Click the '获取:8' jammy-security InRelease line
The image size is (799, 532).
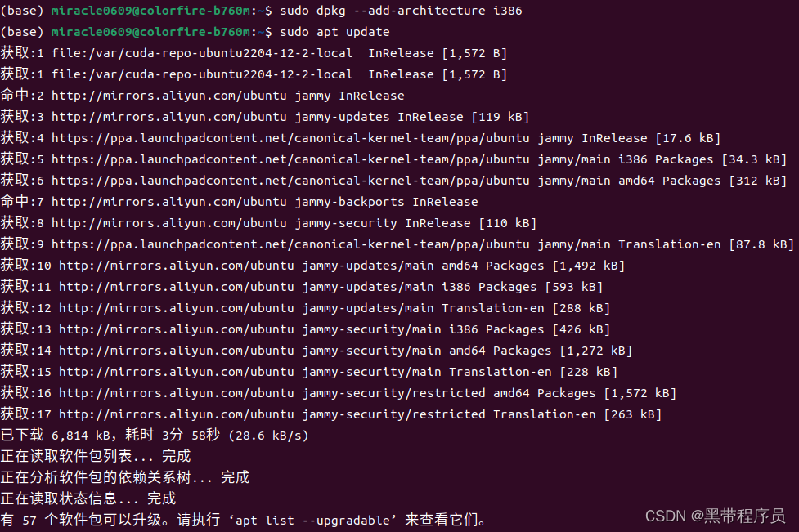tap(268, 223)
